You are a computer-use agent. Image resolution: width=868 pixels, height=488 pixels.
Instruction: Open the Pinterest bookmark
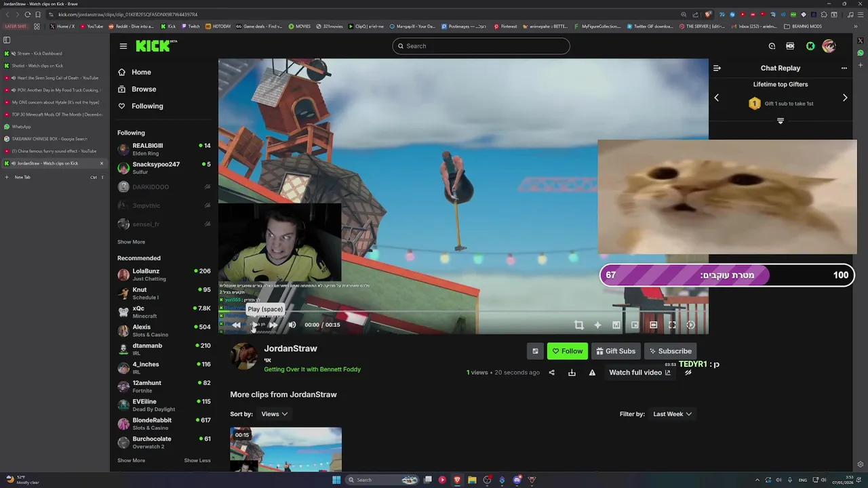[505, 26]
